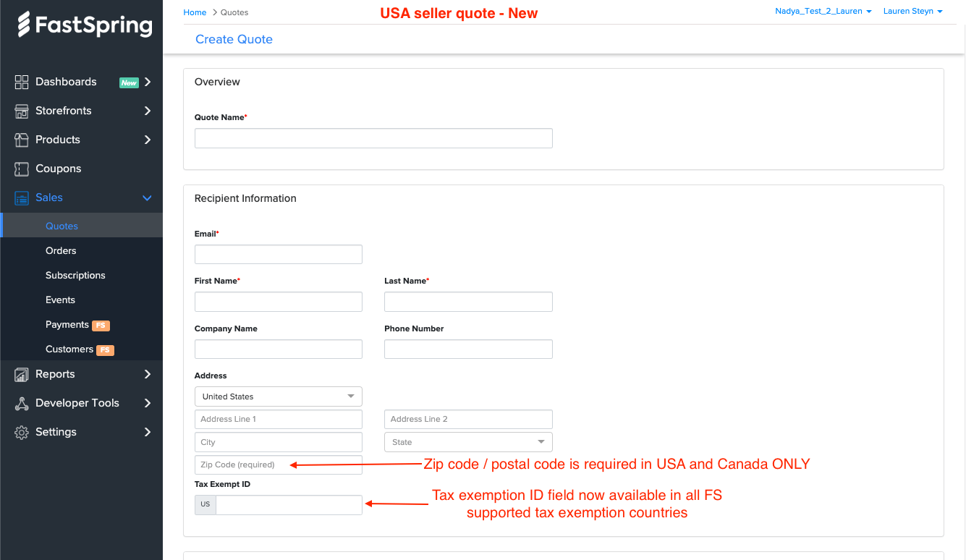Navigate to Home via breadcrumb link
Viewport: 966px width, 560px height.
pos(195,12)
